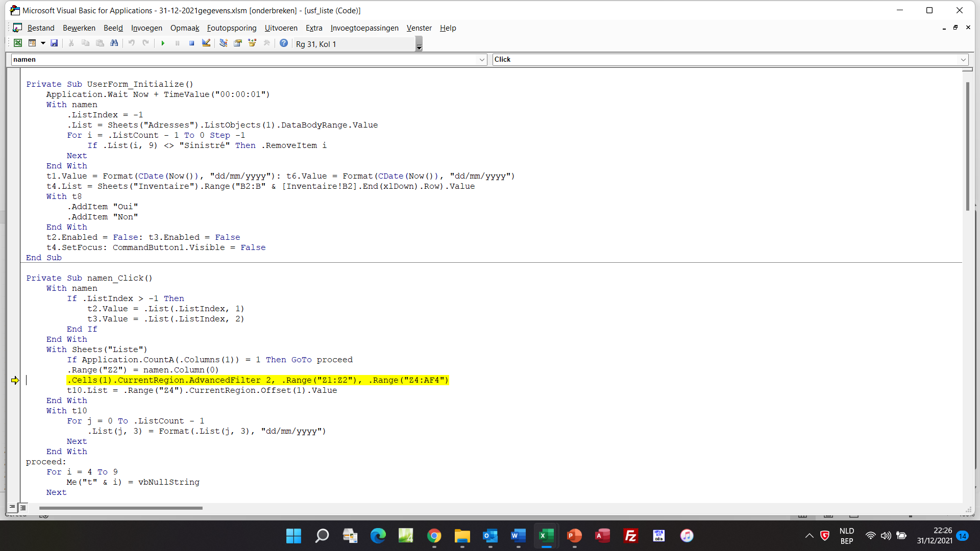Stop execution with the Reset square icon

click(191, 43)
